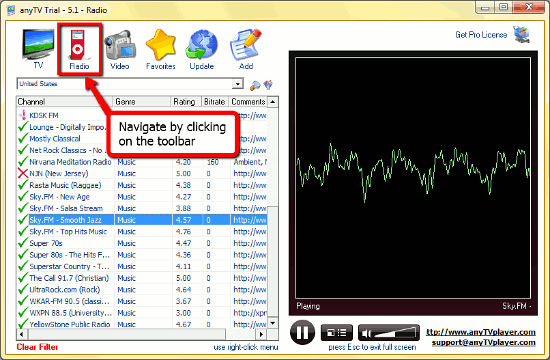Adjust the volume slider wedge
This screenshot has width=550, height=360.
[395, 333]
